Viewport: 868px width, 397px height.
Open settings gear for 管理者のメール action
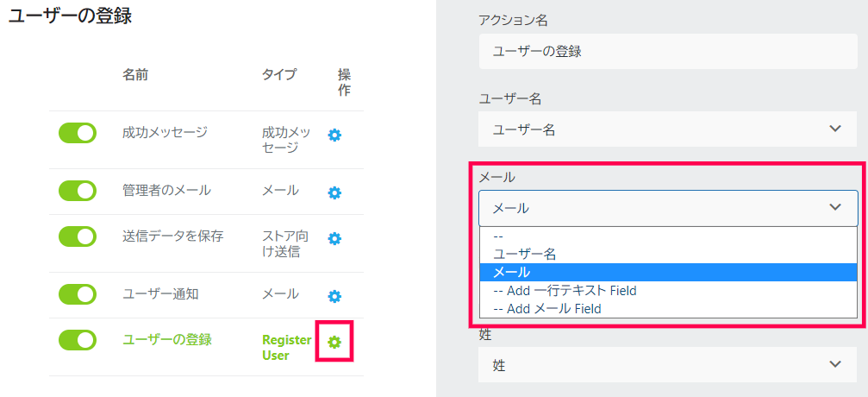coord(334,193)
